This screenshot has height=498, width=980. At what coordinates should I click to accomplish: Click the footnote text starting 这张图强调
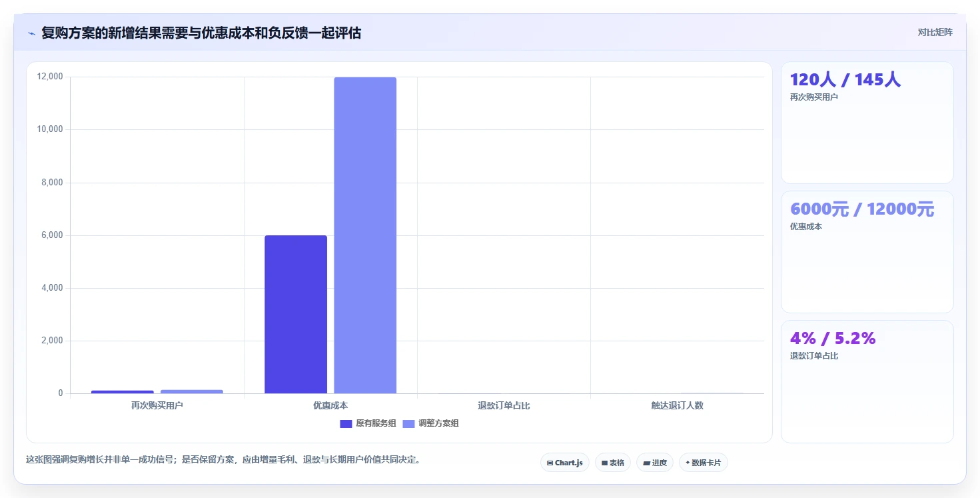223,460
